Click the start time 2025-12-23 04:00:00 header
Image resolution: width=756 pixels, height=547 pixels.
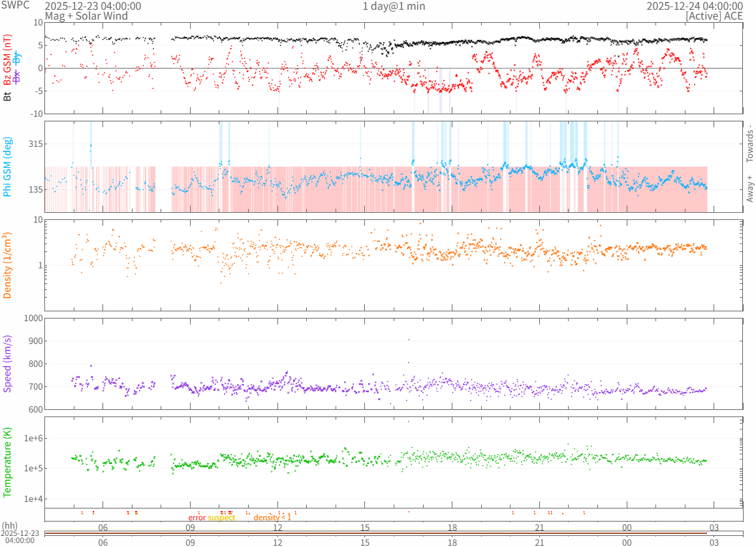click(93, 6)
